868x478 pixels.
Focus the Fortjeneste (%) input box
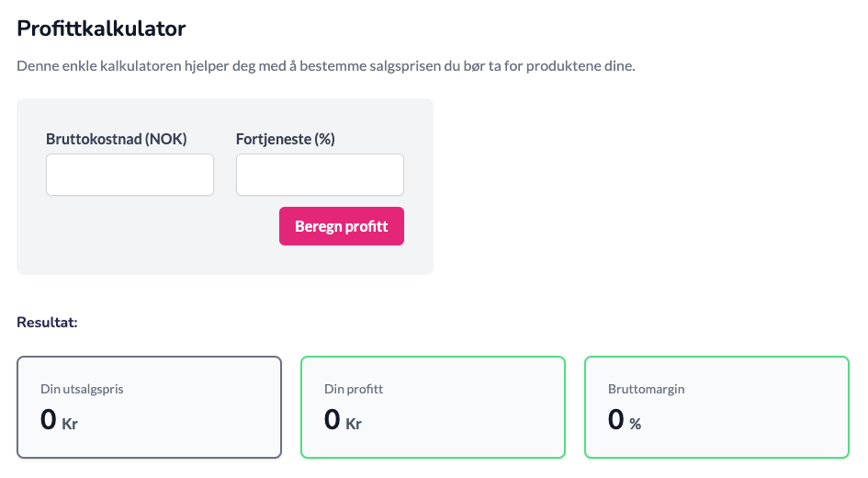(320, 175)
